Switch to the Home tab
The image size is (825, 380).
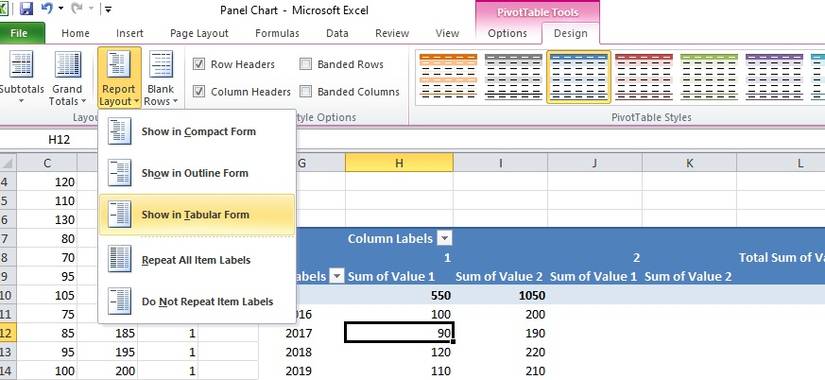coord(75,33)
